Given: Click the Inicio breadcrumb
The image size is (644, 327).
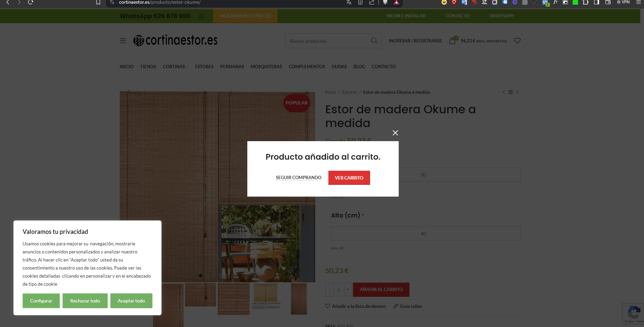Looking at the screenshot, I should click(330, 92).
